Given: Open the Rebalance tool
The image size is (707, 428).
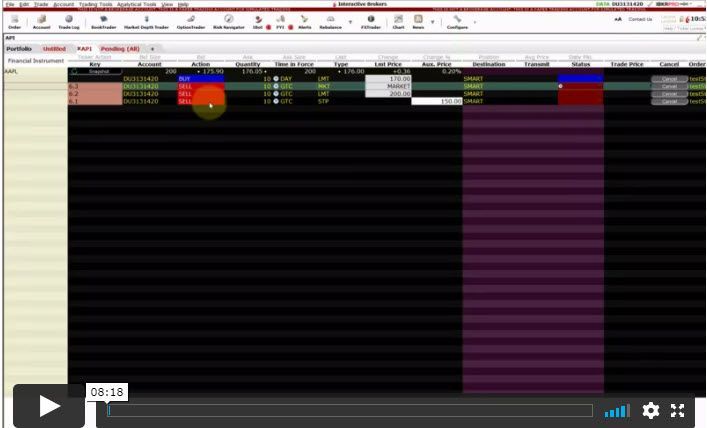Looking at the screenshot, I should coord(331,21).
